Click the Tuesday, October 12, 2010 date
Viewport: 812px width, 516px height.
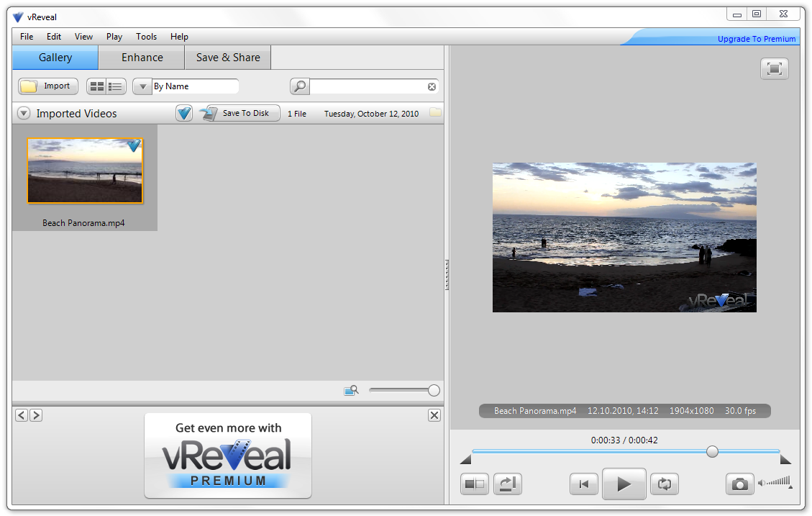[x=371, y=114]
